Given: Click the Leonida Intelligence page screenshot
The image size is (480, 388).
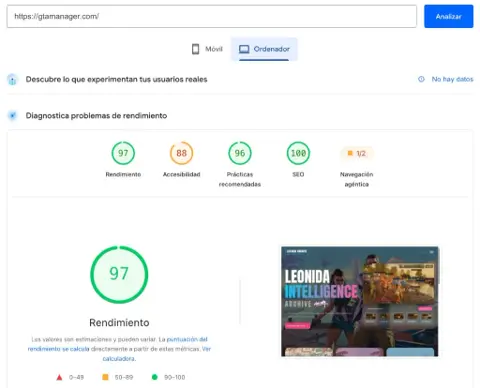Looking at the screenshot, I should pos(359,301).
